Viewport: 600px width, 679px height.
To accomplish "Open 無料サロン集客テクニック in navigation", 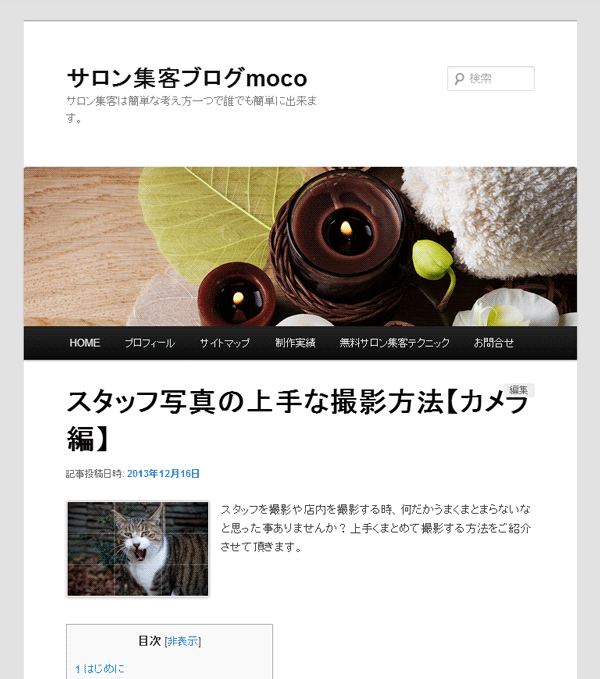I will (394, 343).
